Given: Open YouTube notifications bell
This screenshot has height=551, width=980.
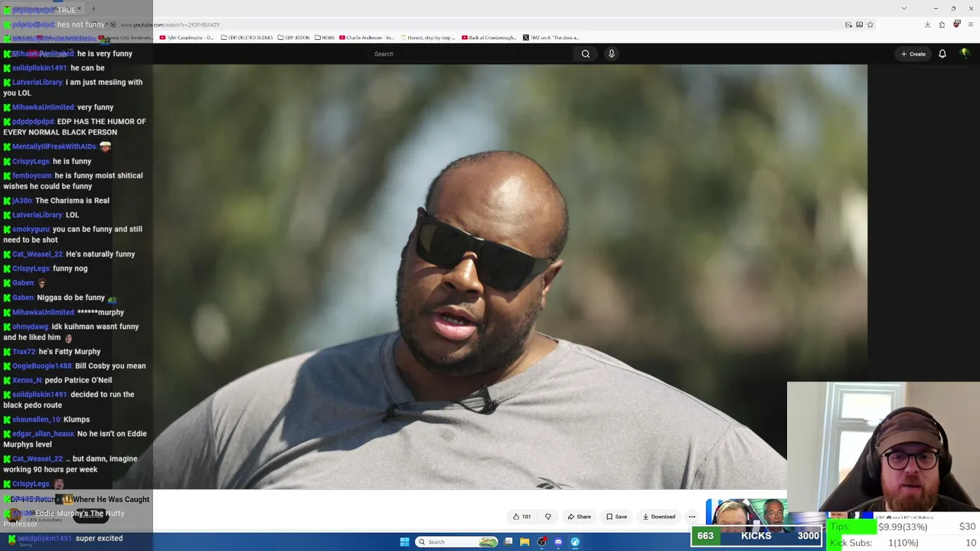Looking at the screenshot, I should [x=942, y=54].
